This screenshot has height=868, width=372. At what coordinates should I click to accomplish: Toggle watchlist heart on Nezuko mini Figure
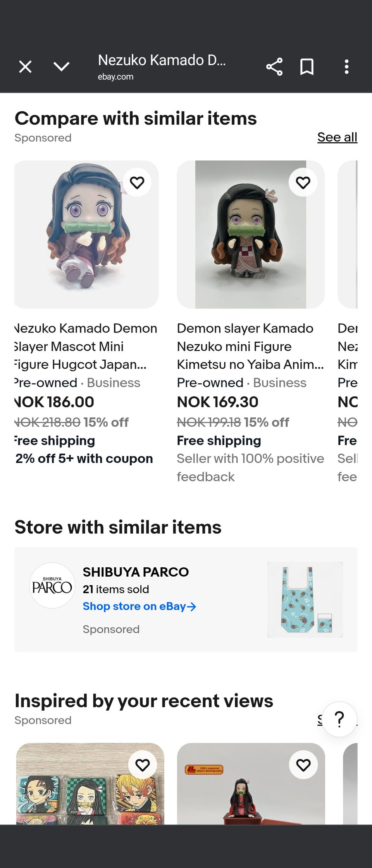[303, 183]
